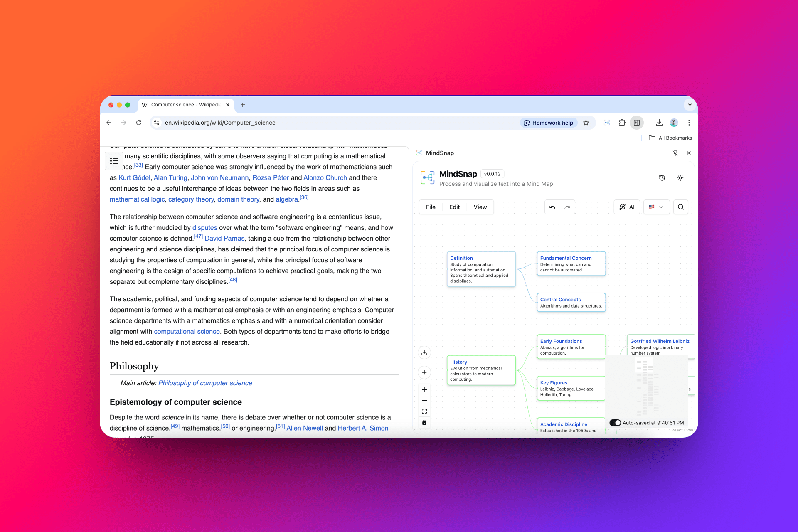Export the mind map using the download icon
Screen dimensions: 798x532
pos(424,352)
